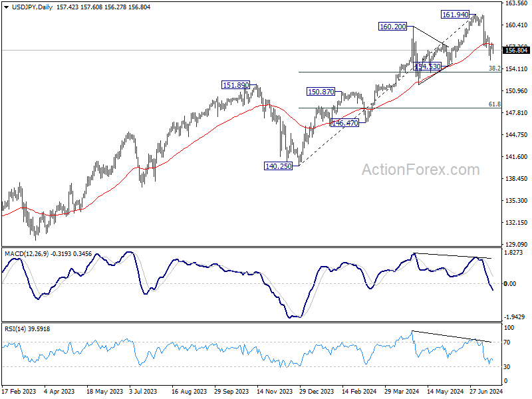
Task: Click the 129.090 price axis value
Action: click(517, 244)
